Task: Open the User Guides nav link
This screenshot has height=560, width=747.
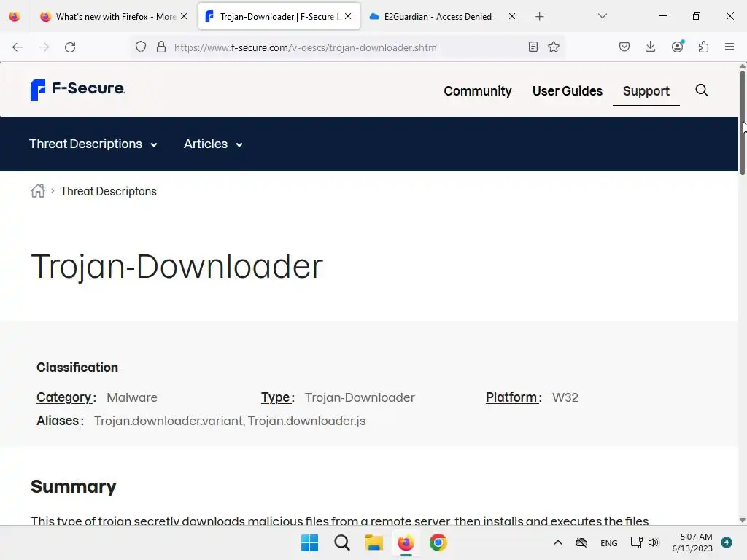Action: pos(568,91)
